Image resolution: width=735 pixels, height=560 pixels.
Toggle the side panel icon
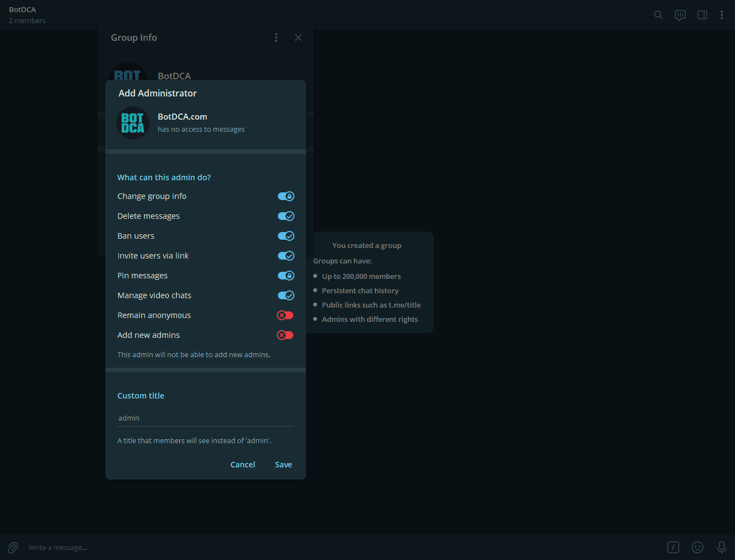click(702, 15)
